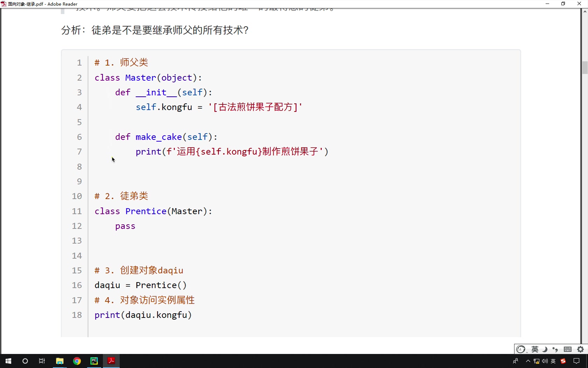The height and width of the screenshot is (368, 588).
Task: Toggle the taskbar 英 language indicator
Action: [x=553, y=361]
